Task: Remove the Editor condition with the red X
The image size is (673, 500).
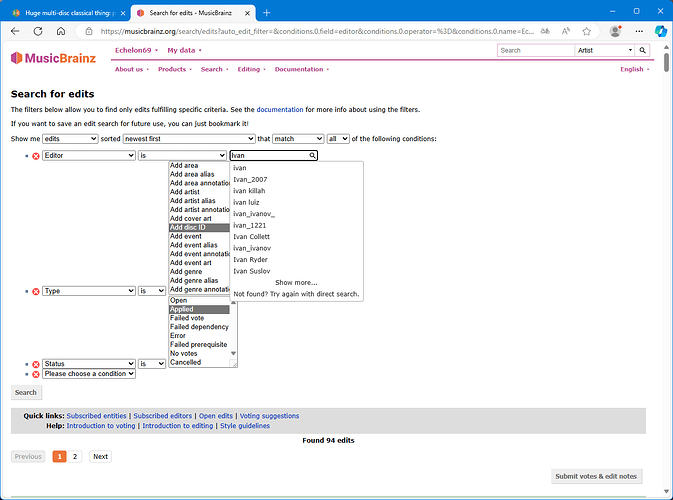Action: click(36, 156)
